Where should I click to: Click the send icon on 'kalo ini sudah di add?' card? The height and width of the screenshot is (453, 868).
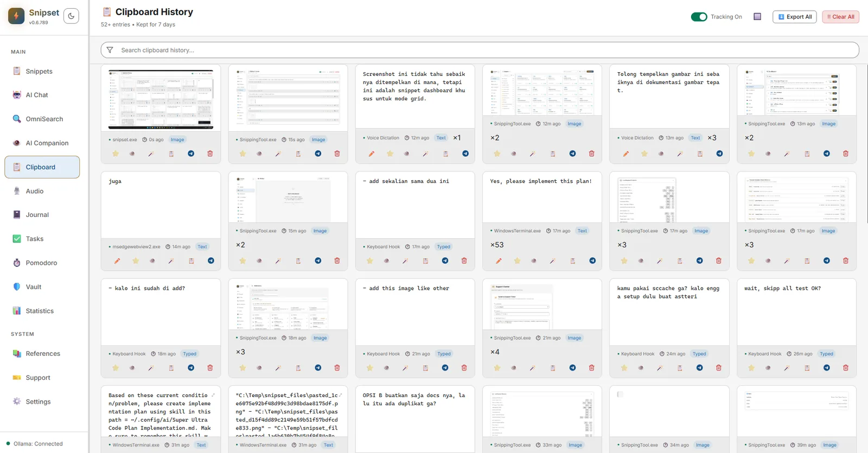click(191, 368)
